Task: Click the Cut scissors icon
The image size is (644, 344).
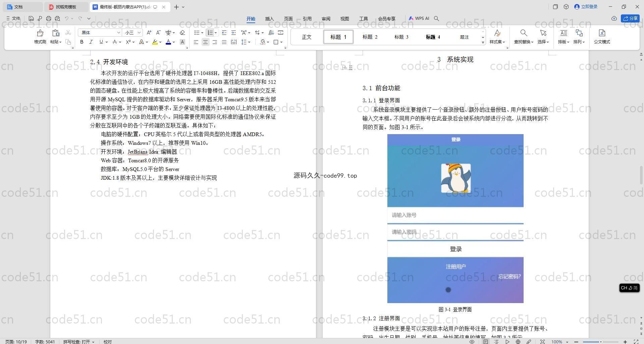Action: tap(68, 33)
